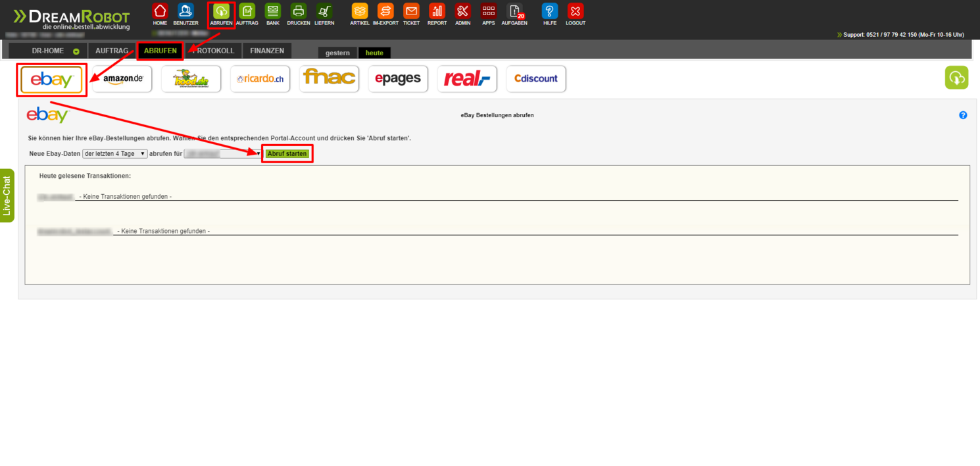
Task: Open the BANK icon
Action: click(x=273, y=11)
